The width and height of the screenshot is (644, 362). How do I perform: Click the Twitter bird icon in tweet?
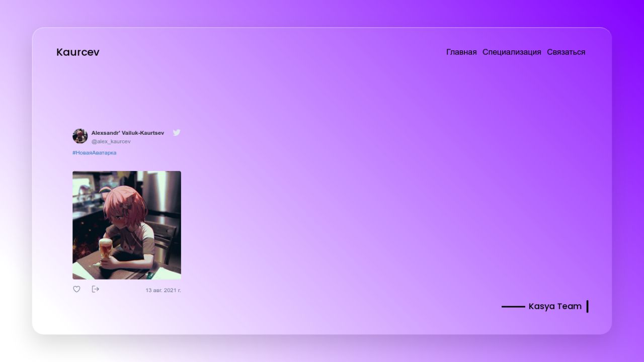(177, 133)
